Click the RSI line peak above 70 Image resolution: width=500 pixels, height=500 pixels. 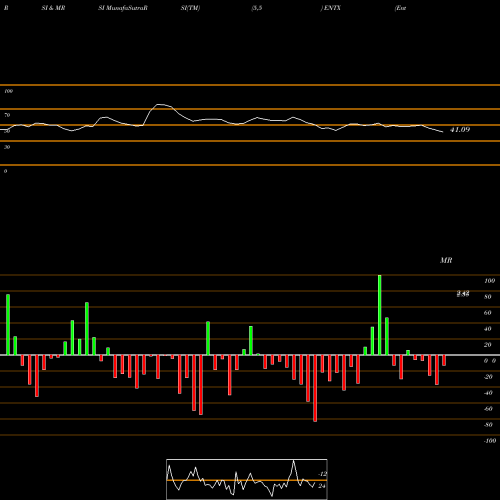[161, 105]
